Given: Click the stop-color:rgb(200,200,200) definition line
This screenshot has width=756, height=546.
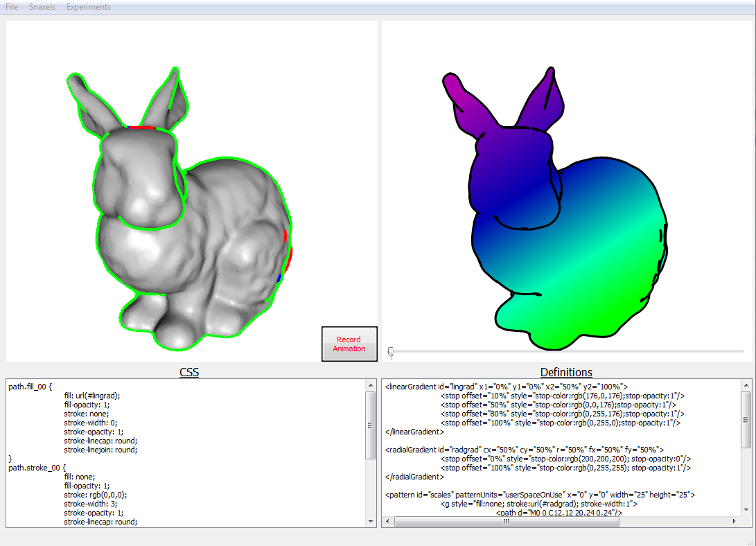Looking at the screenshot, I should click(x=565, y=459).
